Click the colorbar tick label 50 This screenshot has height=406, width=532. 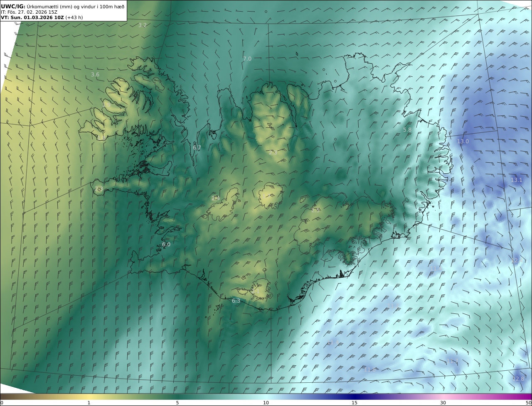(529, 403)
